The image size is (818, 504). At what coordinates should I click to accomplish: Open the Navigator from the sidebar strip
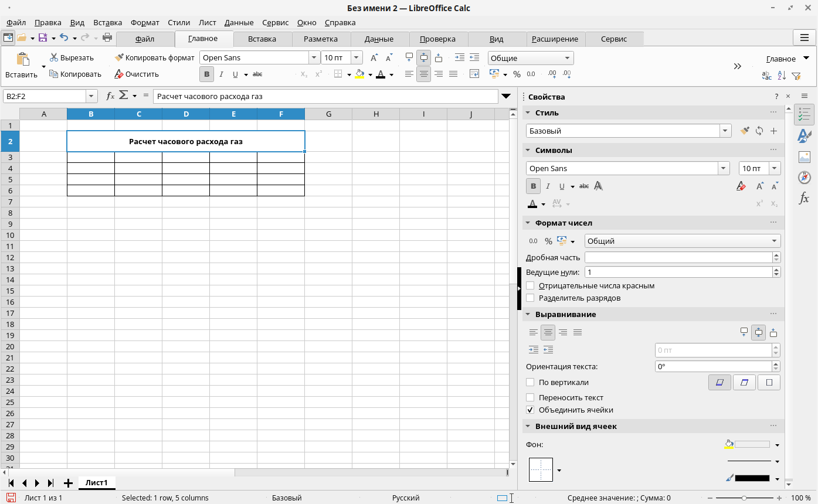click(x=804, y=178)
